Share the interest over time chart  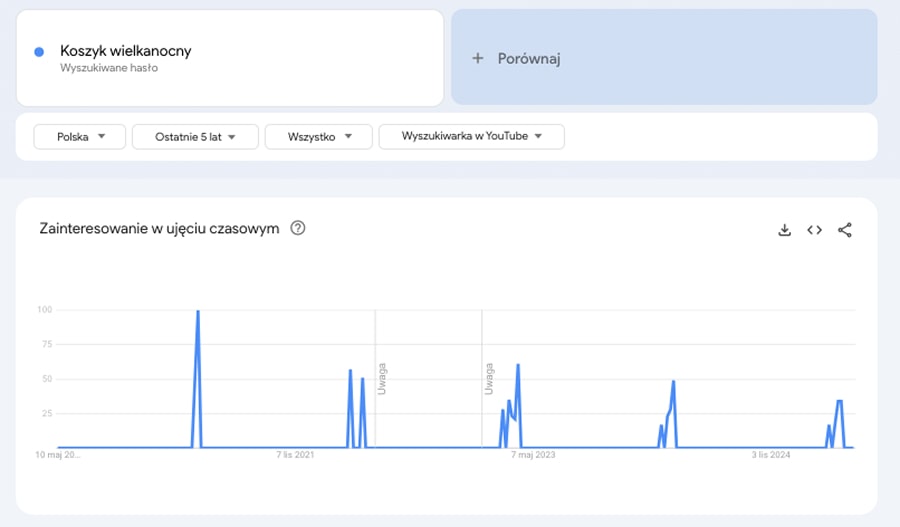[844, 230]
